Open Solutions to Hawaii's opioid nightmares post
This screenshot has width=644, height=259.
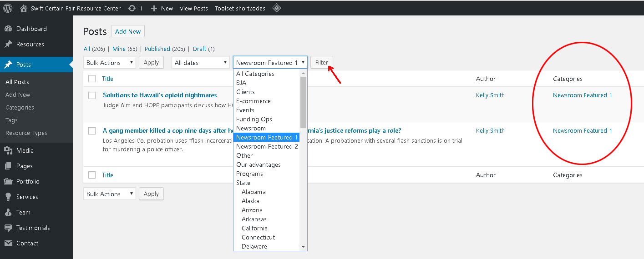[x=160, y=95]
